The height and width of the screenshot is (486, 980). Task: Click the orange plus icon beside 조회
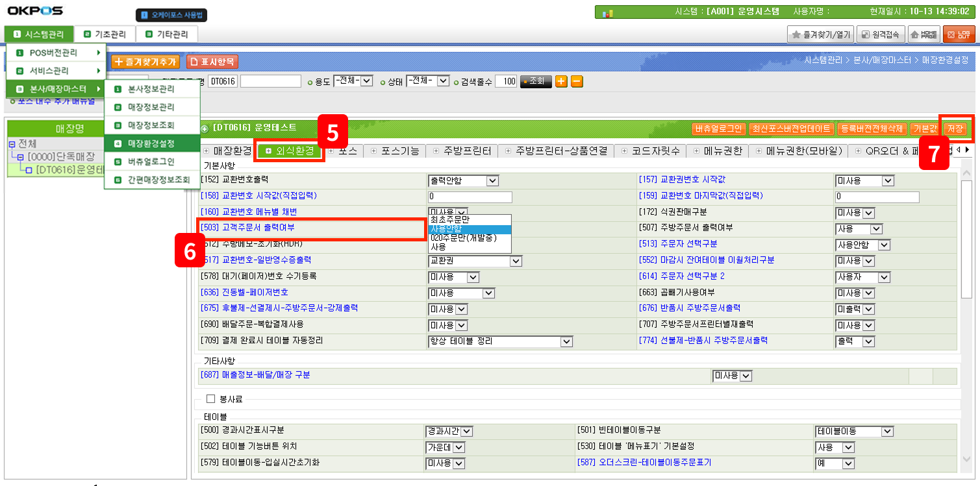coord(561,81)
